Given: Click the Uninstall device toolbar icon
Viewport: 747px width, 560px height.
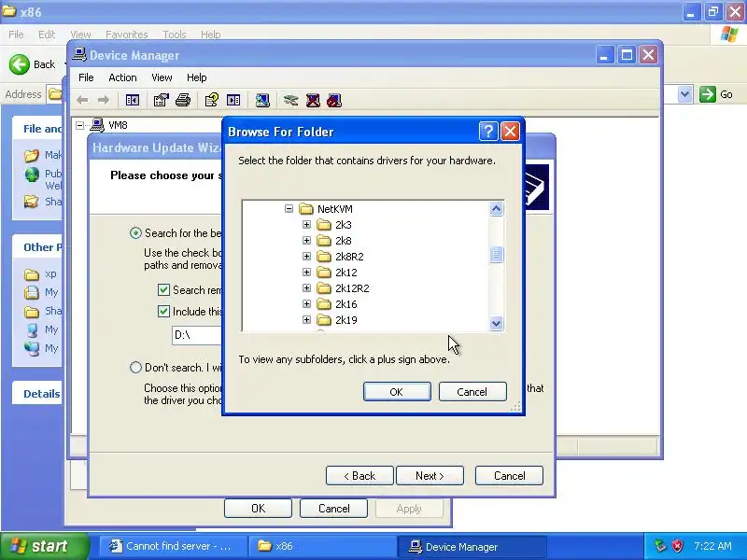Looking at the screenshot, I should 313,100.
